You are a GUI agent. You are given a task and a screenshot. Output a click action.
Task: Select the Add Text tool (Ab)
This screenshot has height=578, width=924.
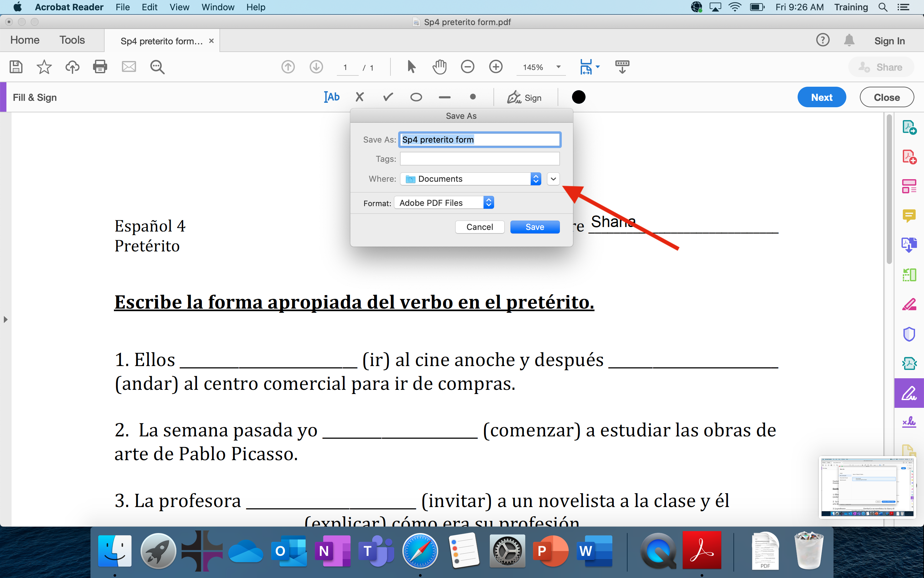pos(331,97)
